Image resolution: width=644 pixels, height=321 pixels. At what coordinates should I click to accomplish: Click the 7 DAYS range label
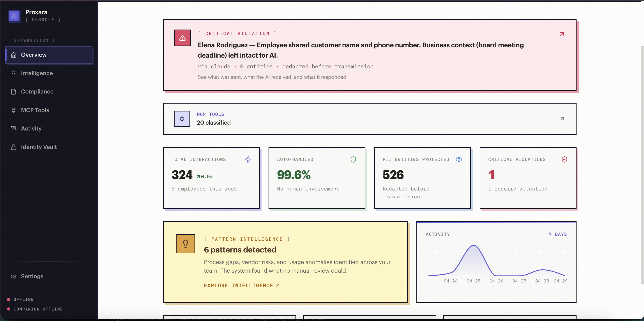click(557, 235)
